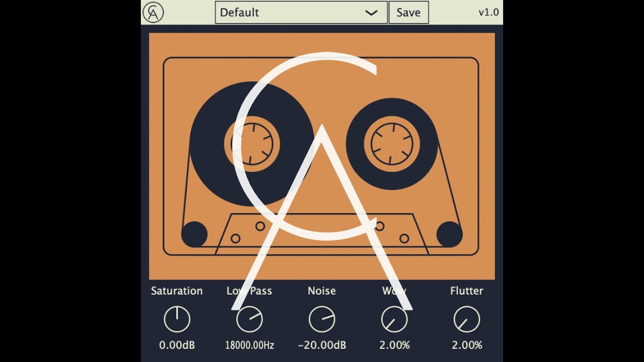Select the 0.00dB saturation value
Screen dimensions: 644x362
tap(177, 345)
